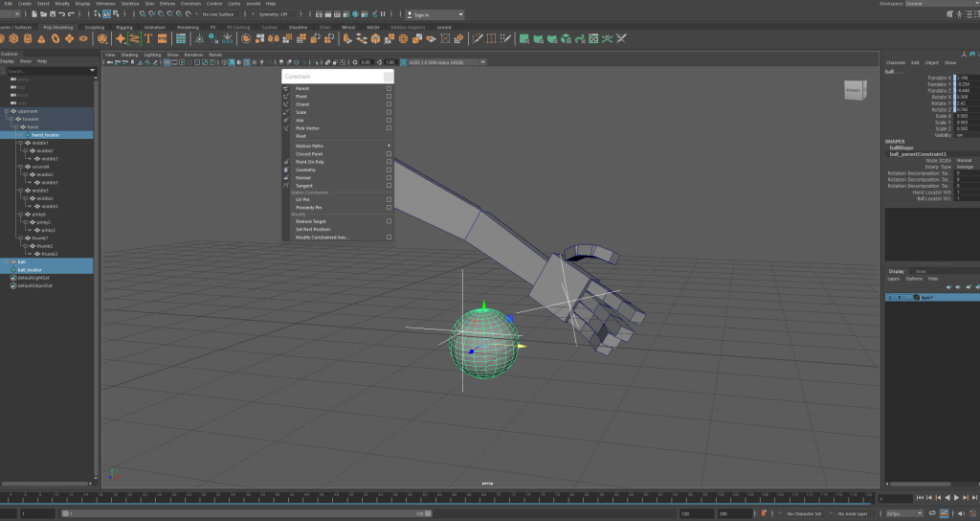Select the Multi-Cut tool on shelf
The height and width of the screenshot is (521, 980).
coord(478,38)
